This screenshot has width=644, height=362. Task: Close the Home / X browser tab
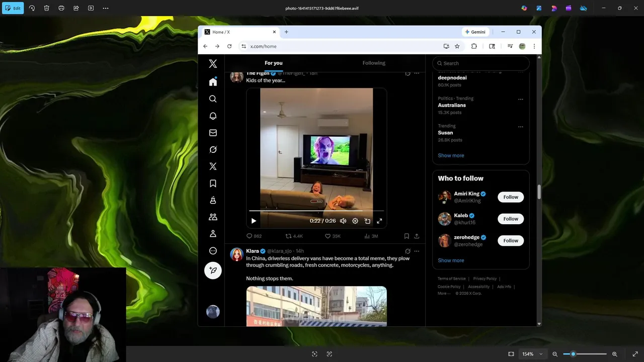274,32
